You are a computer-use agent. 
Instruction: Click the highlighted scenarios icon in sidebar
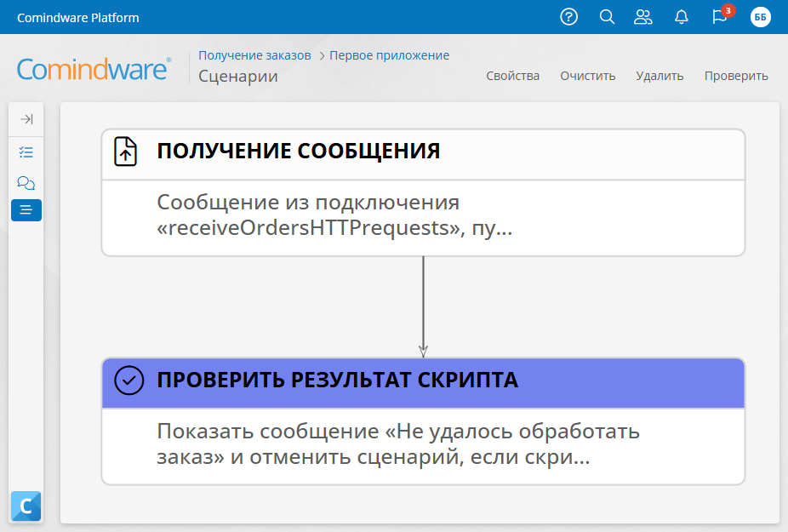pos(26,209)
